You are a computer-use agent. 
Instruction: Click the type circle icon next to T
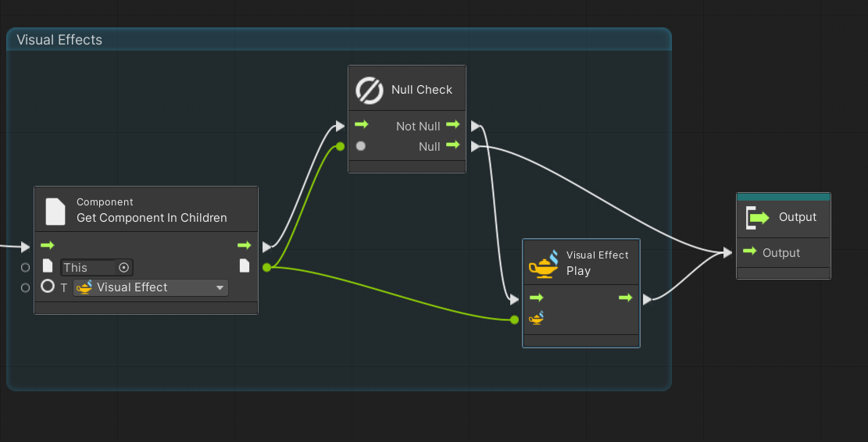pos(48,286)
